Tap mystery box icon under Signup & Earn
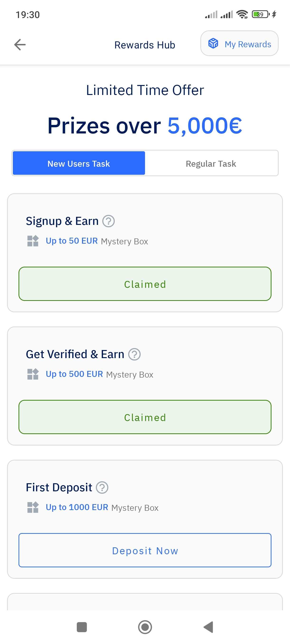Viewport: 290px width, 644px height. point(33,241)
